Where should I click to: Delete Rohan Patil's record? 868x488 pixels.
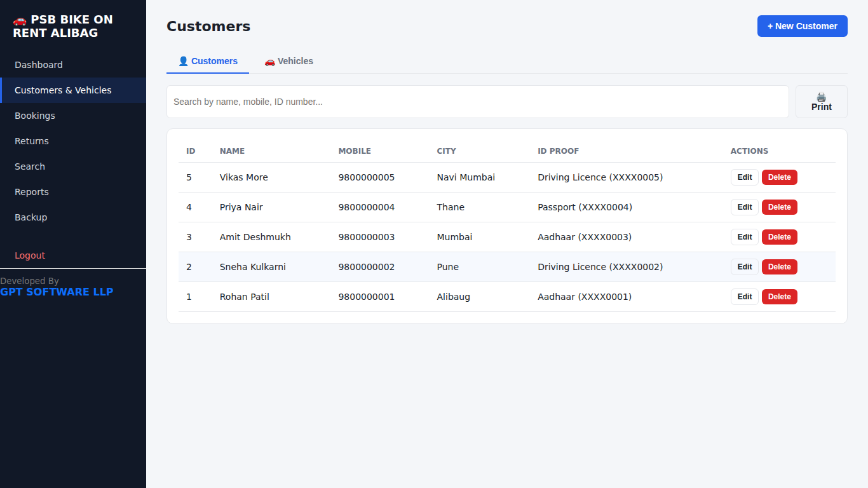coord(780,297)
